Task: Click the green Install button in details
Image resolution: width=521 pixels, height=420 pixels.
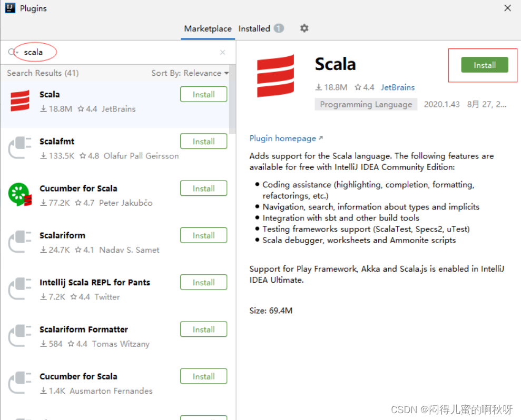Action: tap(485, 65)
